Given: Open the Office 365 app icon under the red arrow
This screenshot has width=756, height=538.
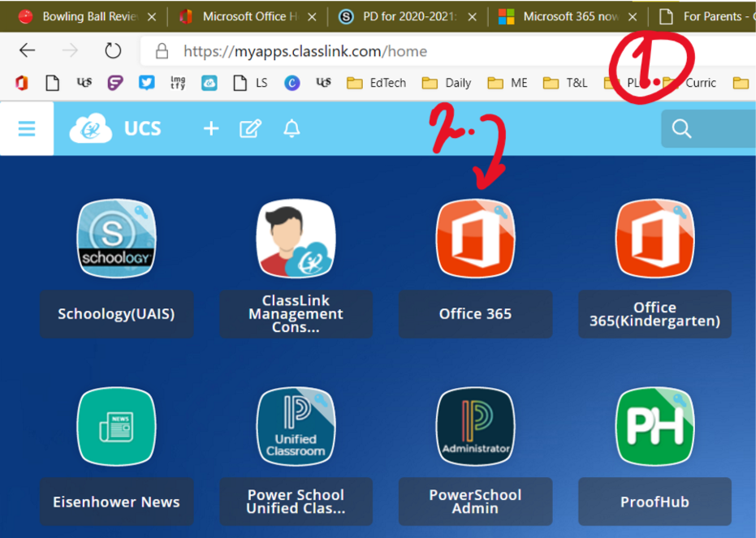Looking at the screenshot, I should 475,239.
